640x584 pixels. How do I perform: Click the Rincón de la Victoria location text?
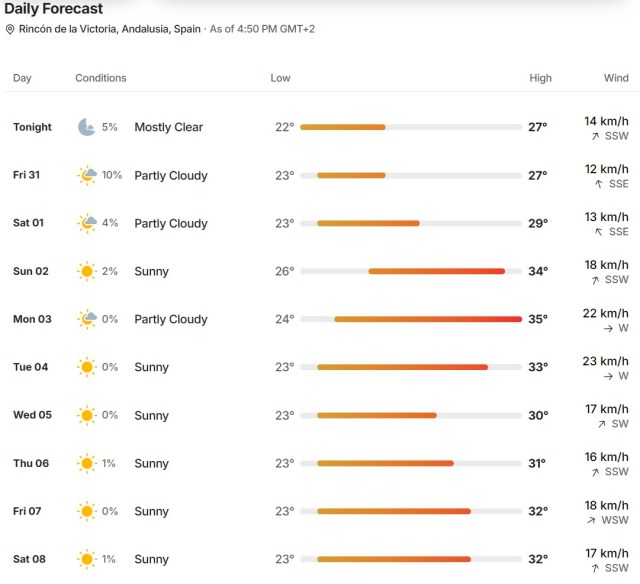pyautogui.click(x=110, y=29)
